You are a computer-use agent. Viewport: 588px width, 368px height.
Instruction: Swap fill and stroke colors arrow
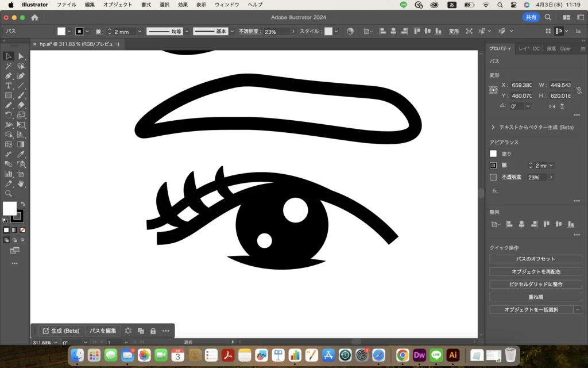[23, 204]
